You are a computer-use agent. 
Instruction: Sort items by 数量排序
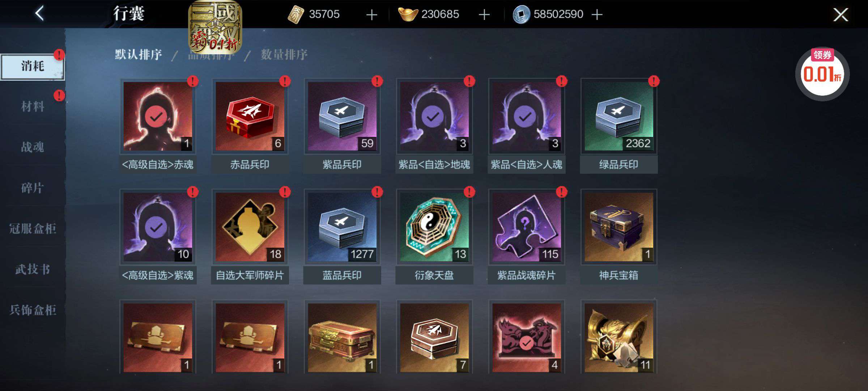coord(284,55)
